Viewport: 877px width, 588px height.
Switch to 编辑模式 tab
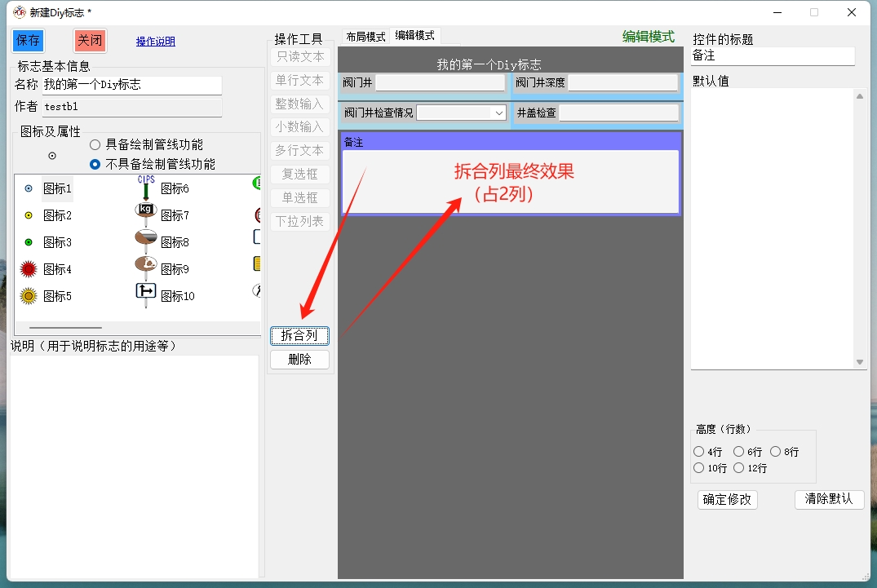point(414,36)
